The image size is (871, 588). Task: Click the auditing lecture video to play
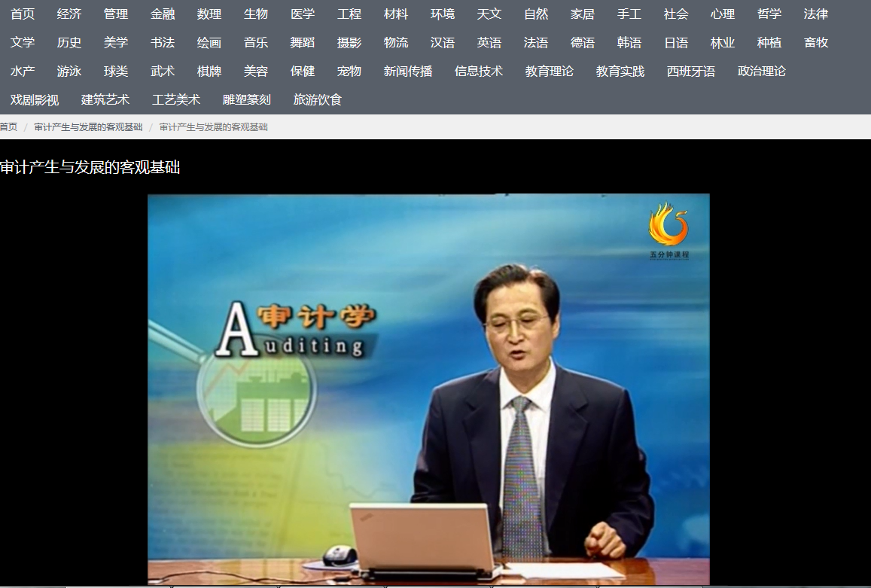click(x=428, y=388)
